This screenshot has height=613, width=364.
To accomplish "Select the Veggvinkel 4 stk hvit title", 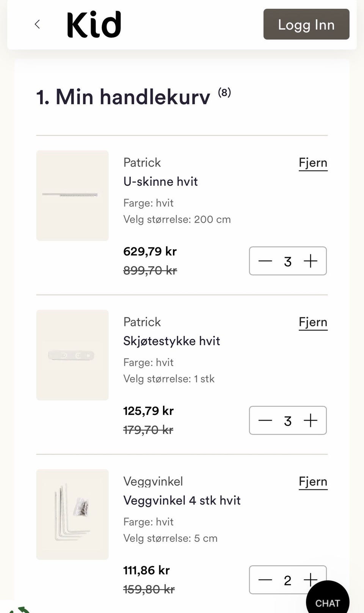I will (182, 500).
